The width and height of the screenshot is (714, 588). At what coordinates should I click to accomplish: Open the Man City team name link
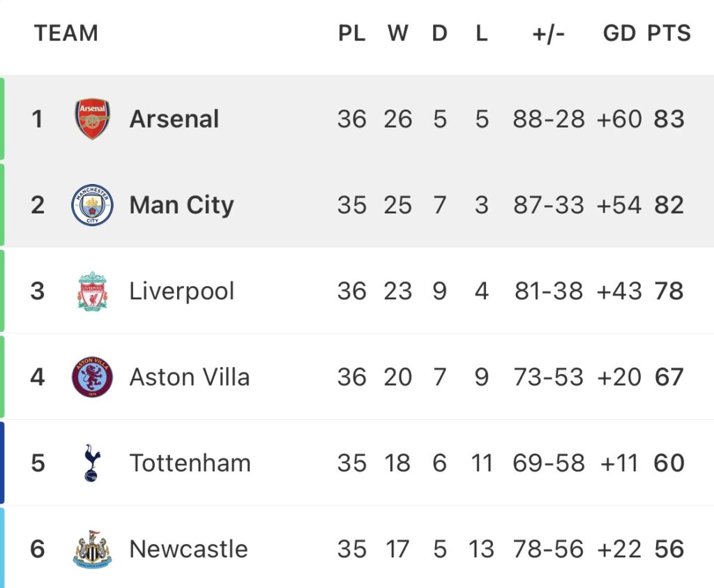pos(182,205)
